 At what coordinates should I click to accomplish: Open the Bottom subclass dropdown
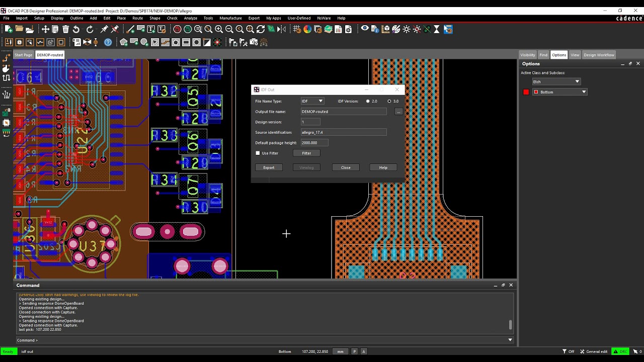click(560, 92)
